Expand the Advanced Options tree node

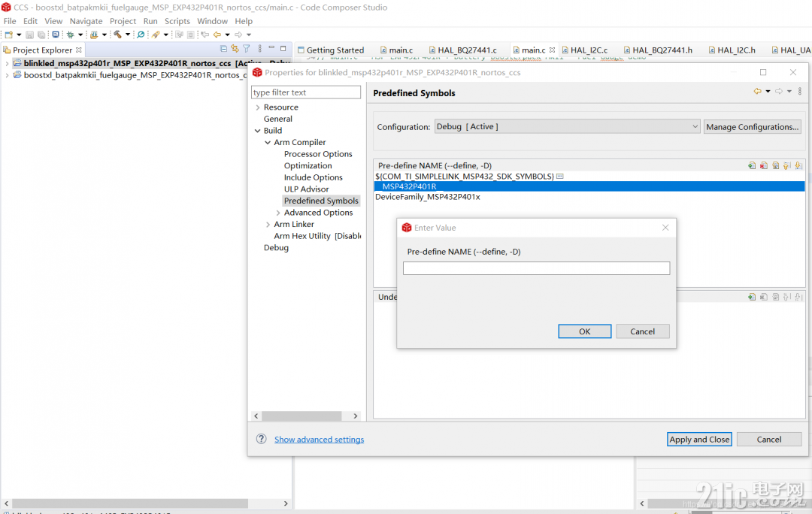[278, 213]
